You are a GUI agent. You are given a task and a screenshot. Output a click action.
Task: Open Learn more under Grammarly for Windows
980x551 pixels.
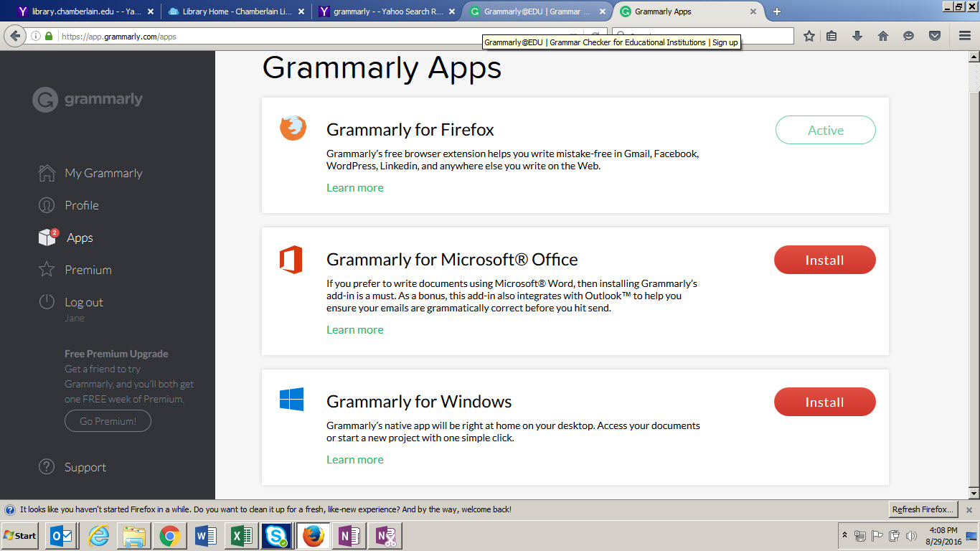pyautogui.click(x=355, y=459)
